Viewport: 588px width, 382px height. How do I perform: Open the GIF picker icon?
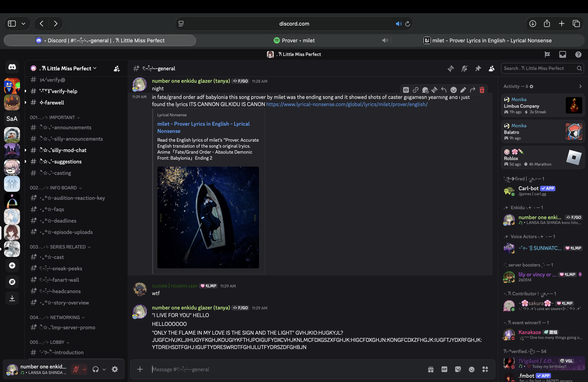tap(444, 369)
